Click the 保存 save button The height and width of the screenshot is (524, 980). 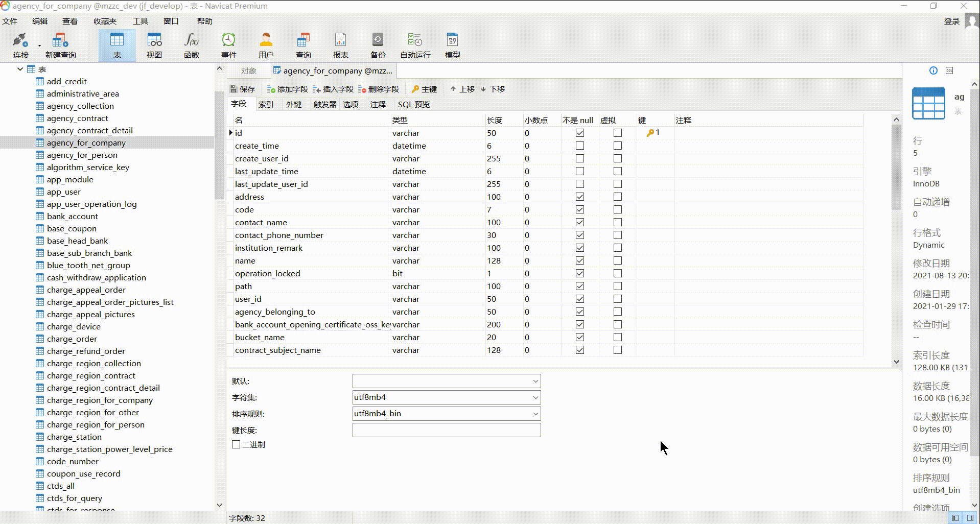point(243,89)
